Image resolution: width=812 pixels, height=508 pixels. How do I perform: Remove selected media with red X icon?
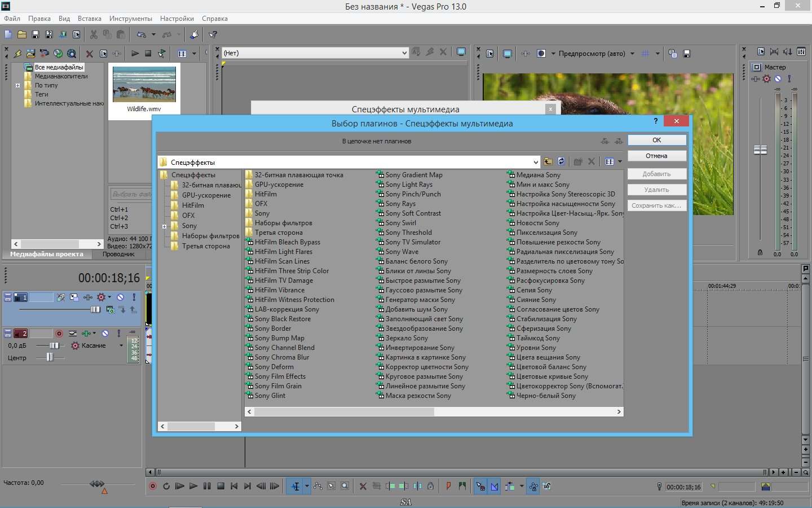pos(89,54)
